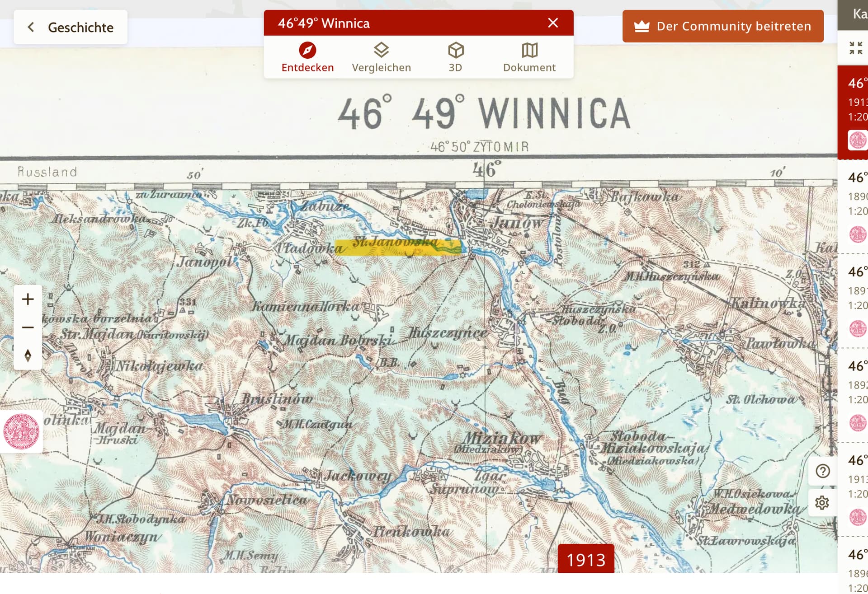Click the pink institution seal on the left
The width and height of the screenshot is (868, 594).
(x=21, y=431)
